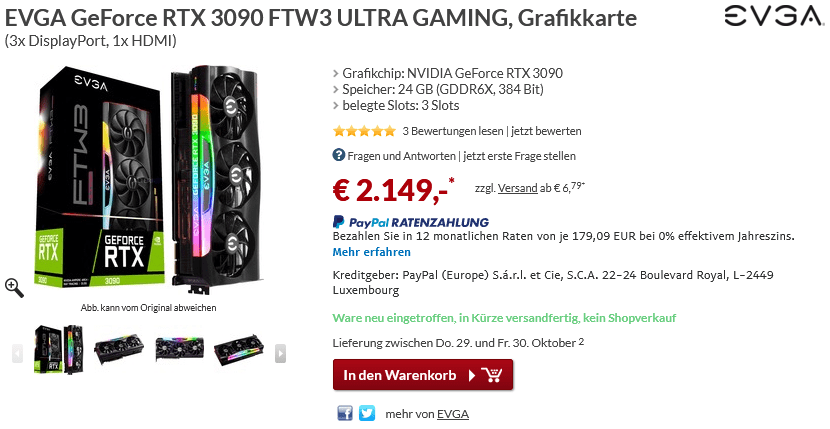This screenshot has height=429, width=830.
Task: Click the question mark help icon
Action: click(x=339, y=155)
